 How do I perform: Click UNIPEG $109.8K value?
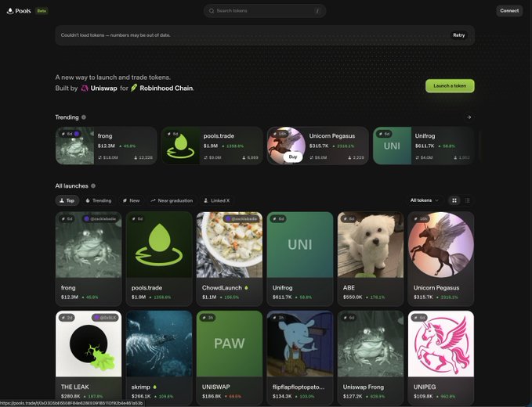click(423, 396)
